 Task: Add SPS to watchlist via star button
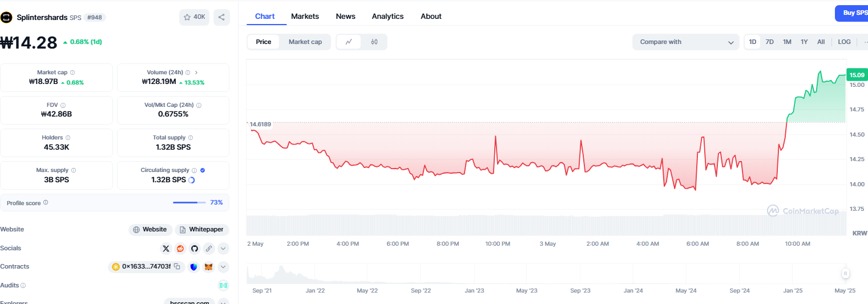point(194,17)
